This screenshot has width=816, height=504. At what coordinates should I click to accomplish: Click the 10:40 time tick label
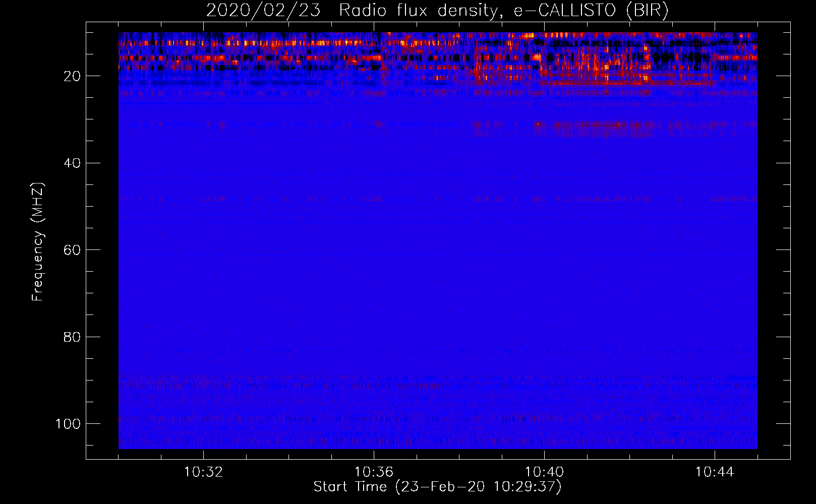544,472
